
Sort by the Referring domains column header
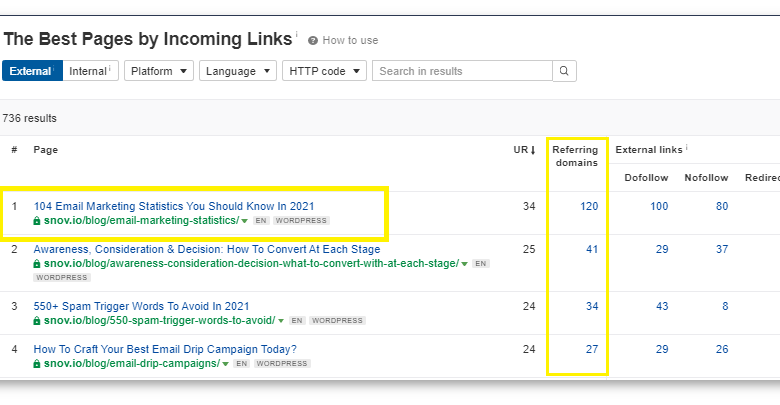575,156
